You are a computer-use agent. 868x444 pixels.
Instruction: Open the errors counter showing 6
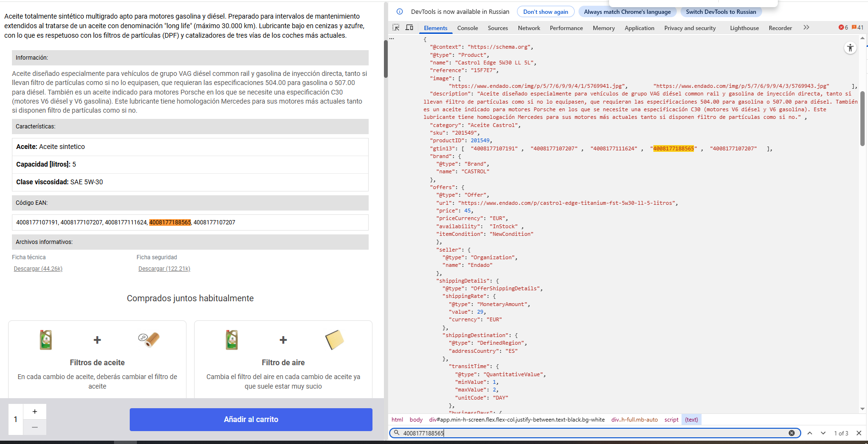tap(843, 28)
